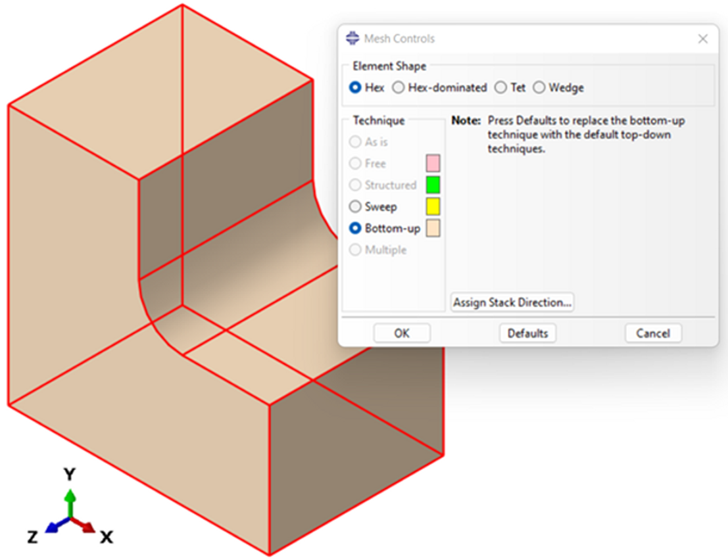This screenshot has height=560, width=728.
Task: Select the Hex element shape
Action: [x=356, y=87]
